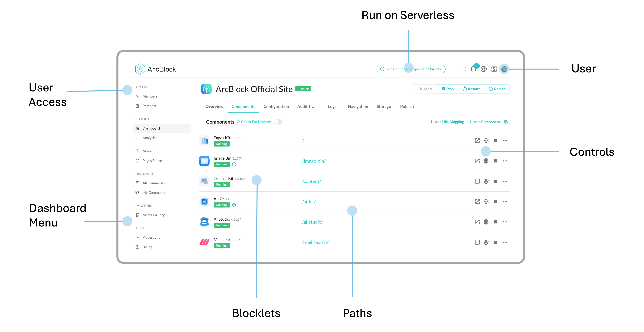This screenshot has width=644, height=332.
Task: Open more options for AI Kit
Action: pyautogui.click(x=505, y=202)
